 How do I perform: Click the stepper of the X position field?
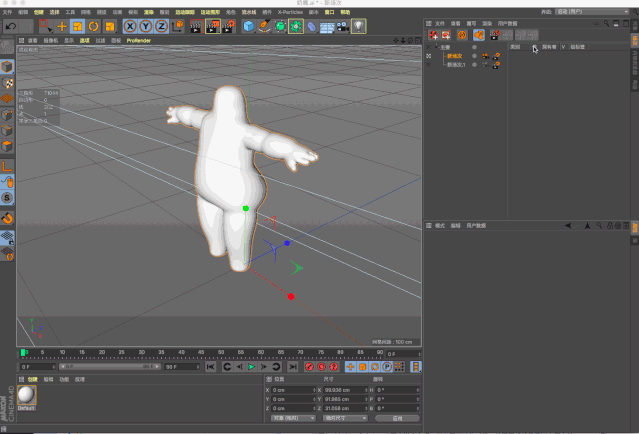[x=314, y=390]
